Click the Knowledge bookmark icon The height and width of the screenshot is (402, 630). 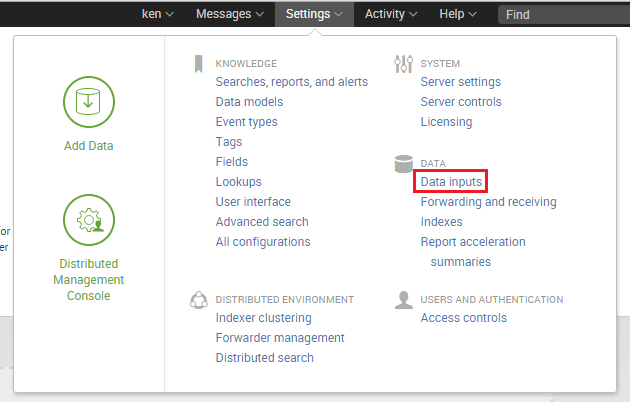coord(199,64)
